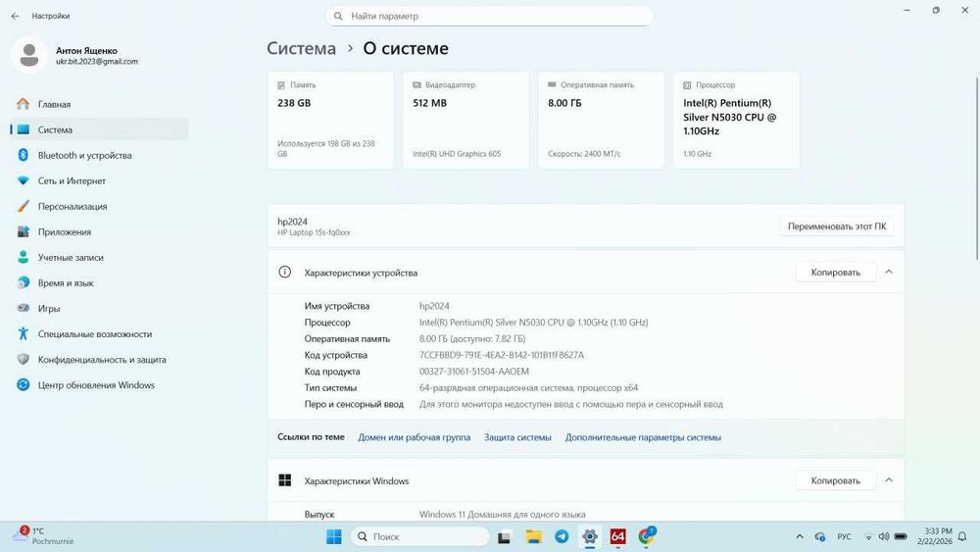Image resolution: width=980 pixels, height=552 pixels.
Task: Click the search magnifier icon in settings
Action: pos(338,17)
